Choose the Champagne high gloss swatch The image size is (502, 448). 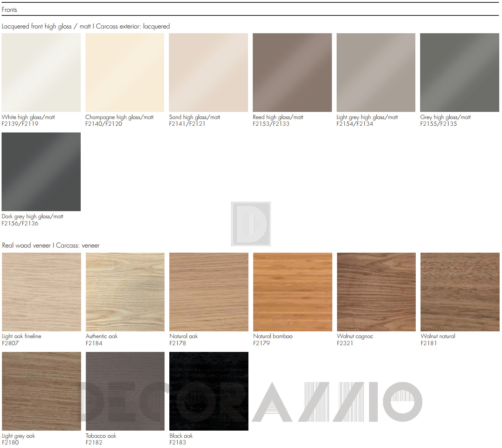click(x=125, y=72)
